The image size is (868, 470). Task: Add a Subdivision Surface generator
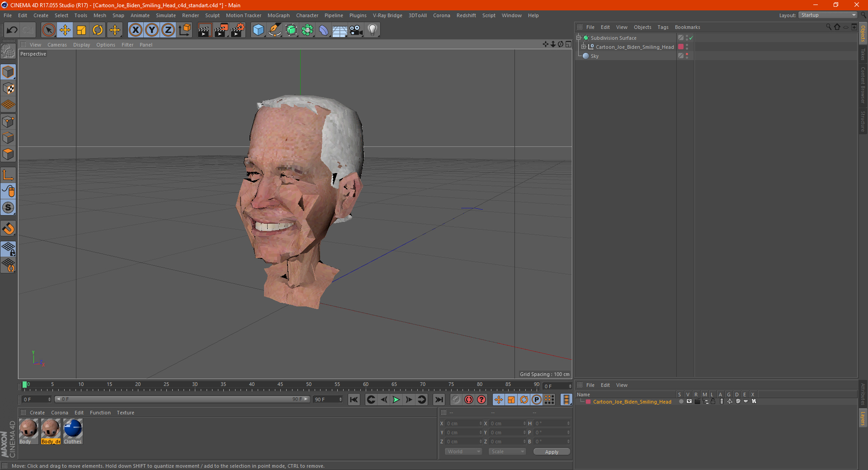pos(291,30)
